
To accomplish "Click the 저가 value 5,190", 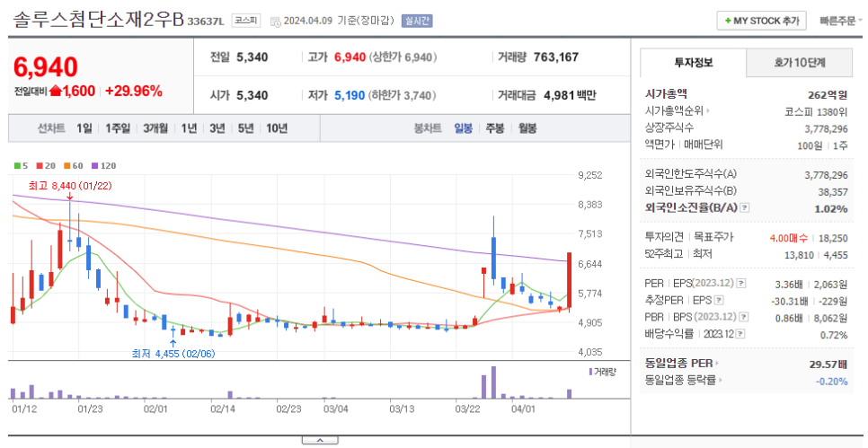I will 350,95.
